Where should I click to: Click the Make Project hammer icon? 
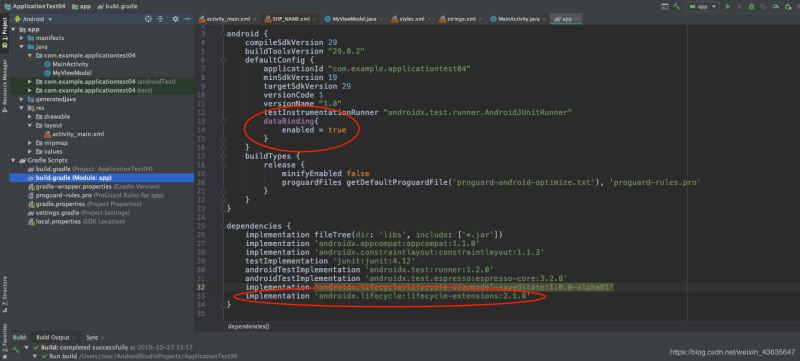[x=677, y=7]
